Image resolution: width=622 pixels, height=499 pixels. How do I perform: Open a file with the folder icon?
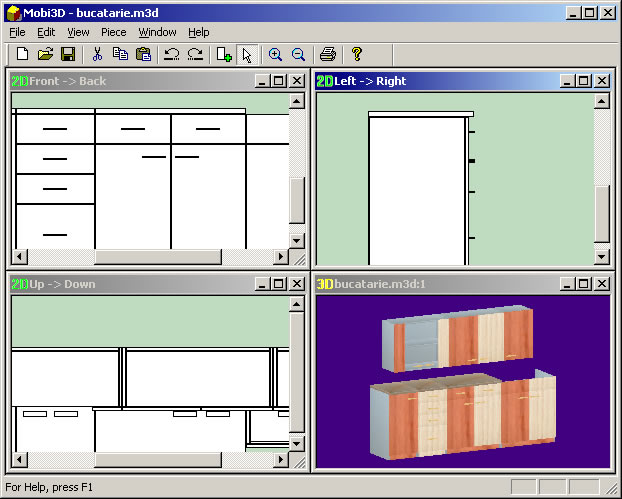(x=45, y=54)
